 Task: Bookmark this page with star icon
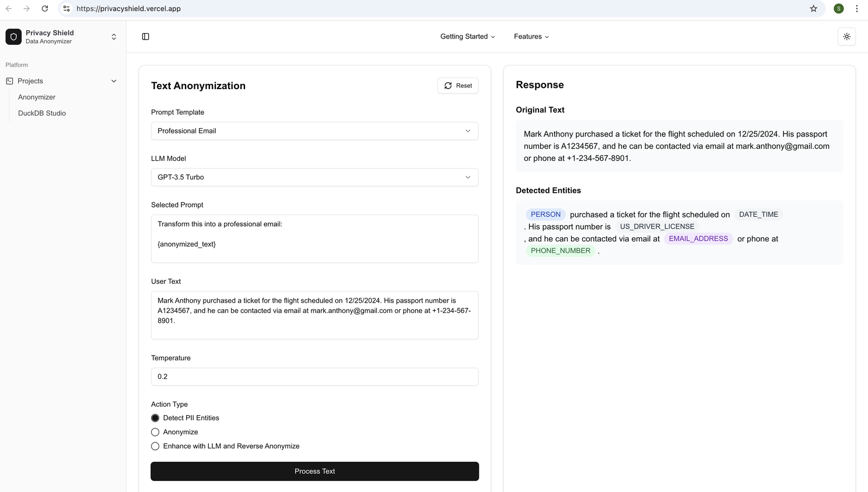click(x=813, y=9)
